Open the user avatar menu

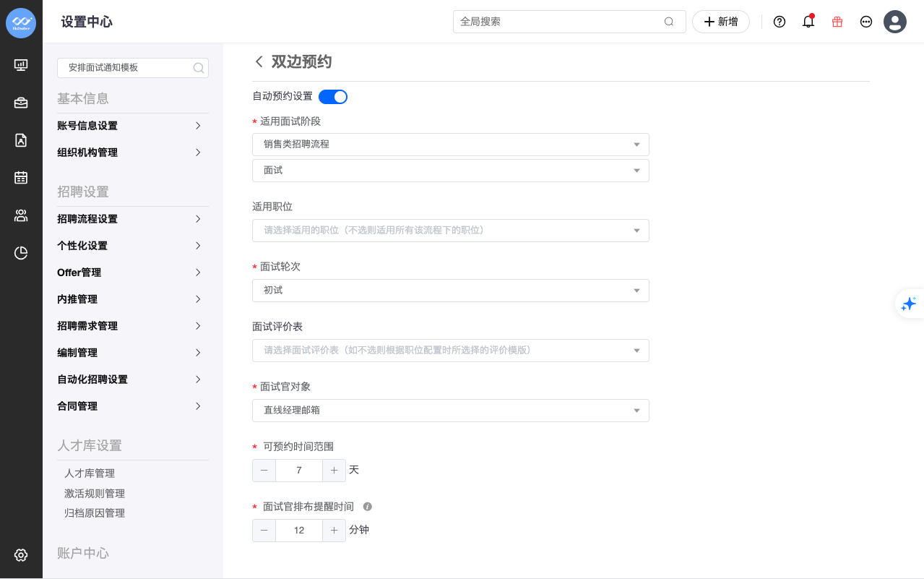[x=895, y=22]
